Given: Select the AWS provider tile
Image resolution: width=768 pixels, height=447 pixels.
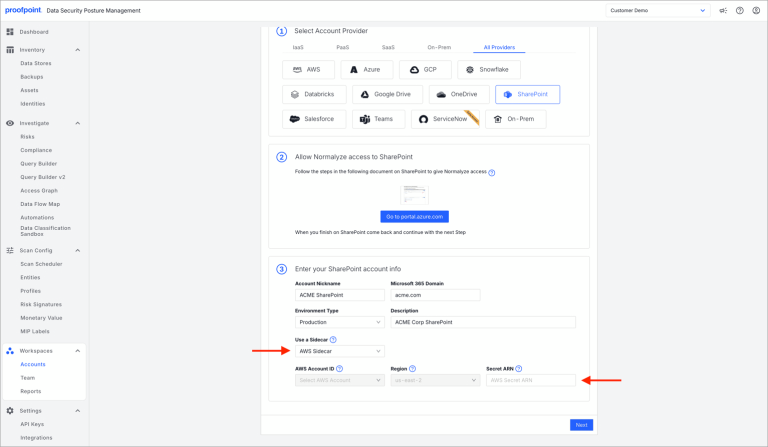Looking at the screenshot, I should pos(308,70).
